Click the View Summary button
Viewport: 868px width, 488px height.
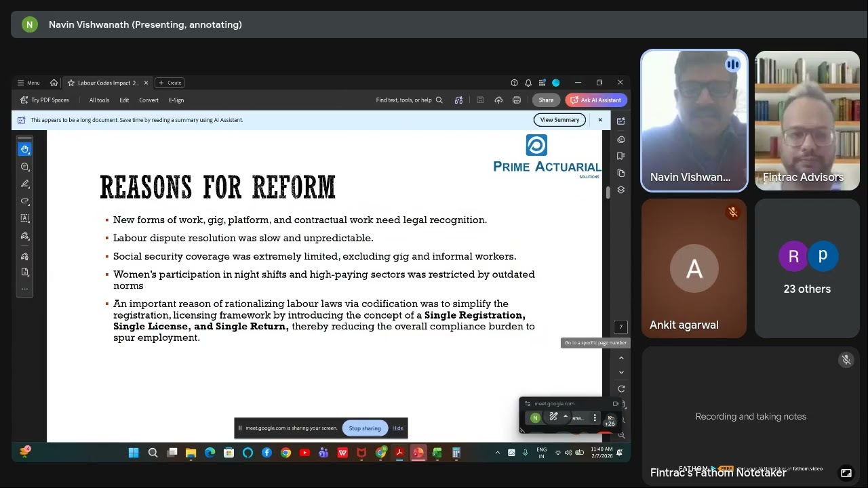coord(559,120)
